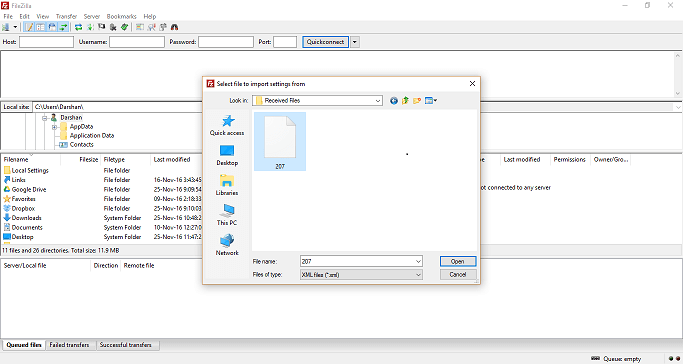
Task: Switch to the Failed transfers tab
Action: pos(69,345)
